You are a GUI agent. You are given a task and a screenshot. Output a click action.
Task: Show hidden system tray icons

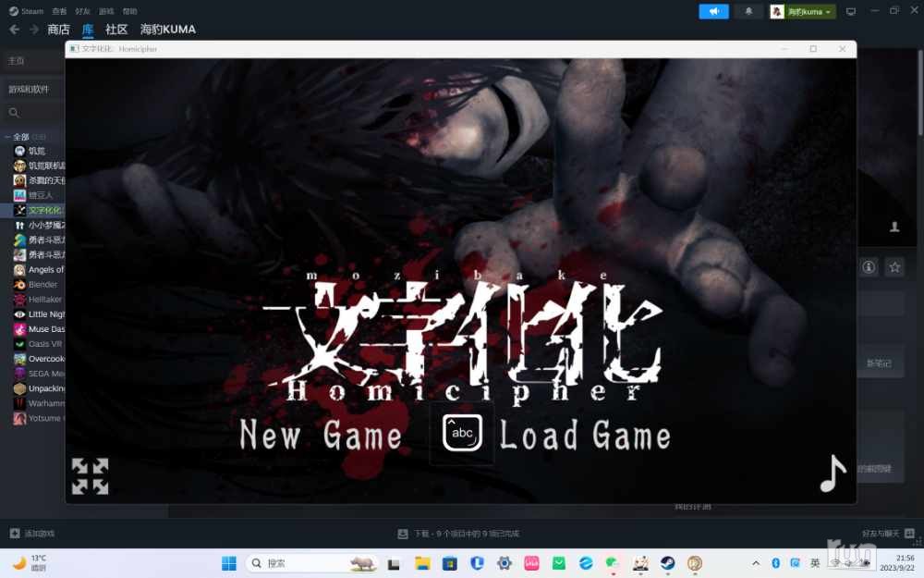(756, 563)
